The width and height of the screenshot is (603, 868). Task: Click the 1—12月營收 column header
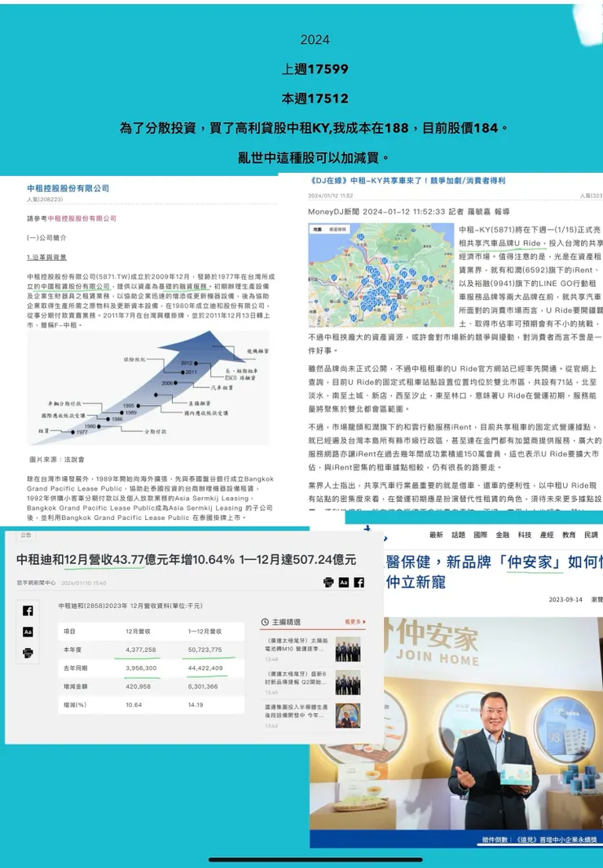(x=205, y=632)
